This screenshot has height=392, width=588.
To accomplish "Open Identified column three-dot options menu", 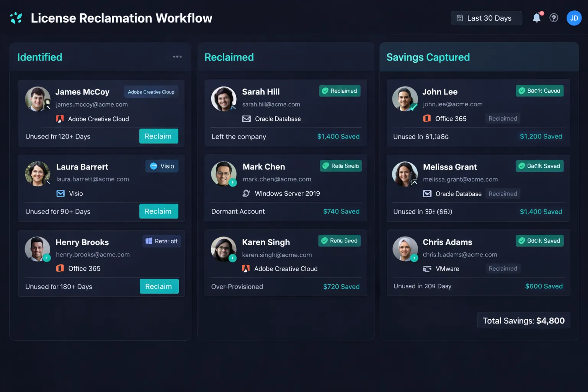I will point(177,57).
